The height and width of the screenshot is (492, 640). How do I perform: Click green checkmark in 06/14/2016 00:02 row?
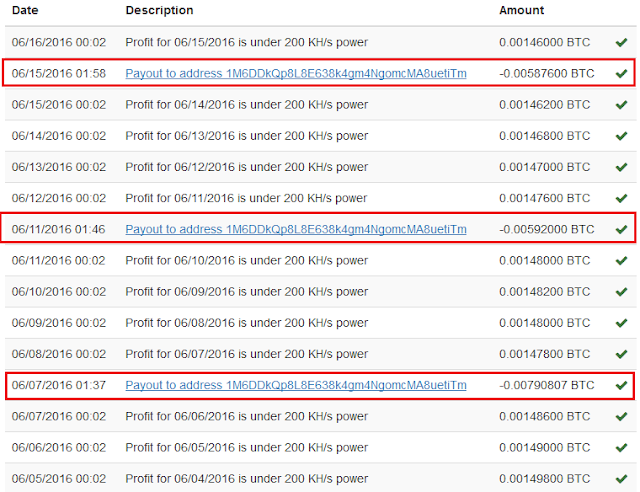tap(621, 136)
